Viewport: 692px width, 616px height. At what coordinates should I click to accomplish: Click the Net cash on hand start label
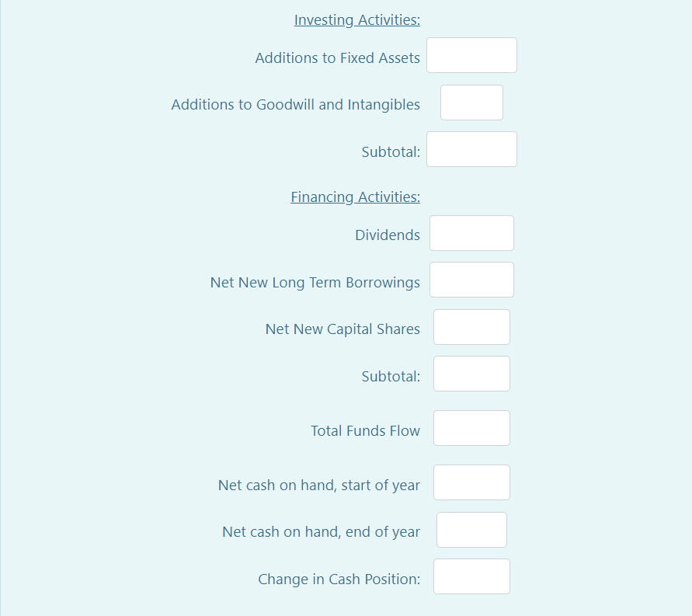[x=318, y=485]
